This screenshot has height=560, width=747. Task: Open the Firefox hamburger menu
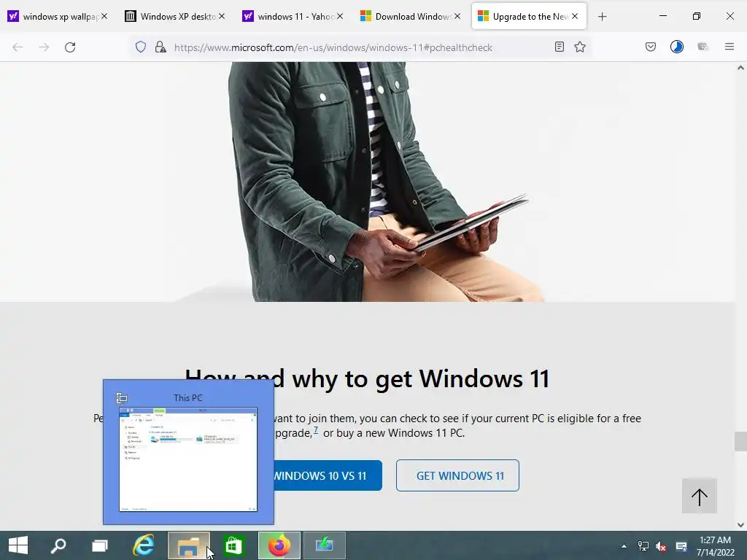point(729,47)
